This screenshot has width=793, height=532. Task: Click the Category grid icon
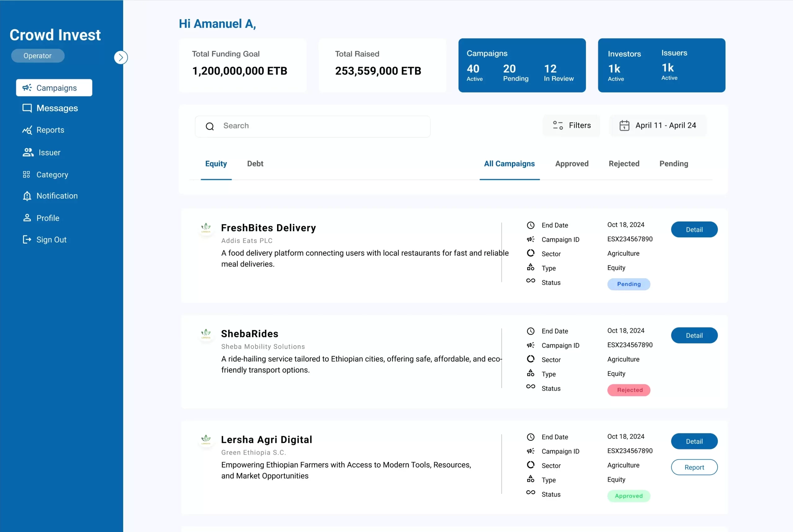coord(26,175)
